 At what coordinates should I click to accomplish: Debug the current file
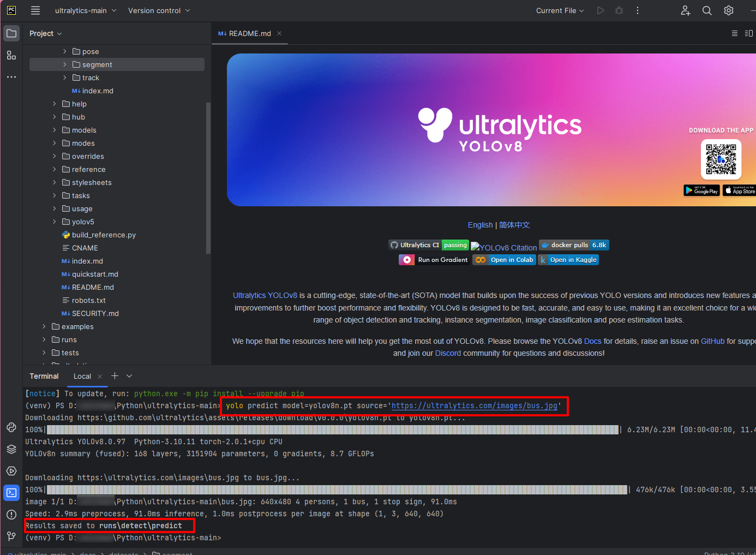point(619,10)
